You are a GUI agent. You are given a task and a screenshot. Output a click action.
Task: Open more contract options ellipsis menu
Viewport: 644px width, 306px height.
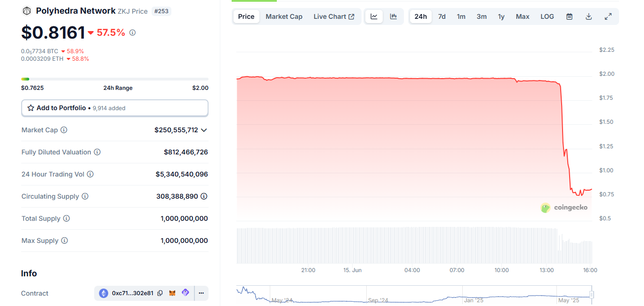(x=201, y=293)
